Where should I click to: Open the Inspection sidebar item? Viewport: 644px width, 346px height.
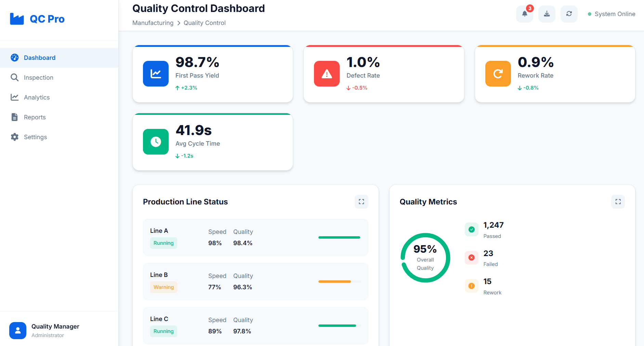point(39,78)
